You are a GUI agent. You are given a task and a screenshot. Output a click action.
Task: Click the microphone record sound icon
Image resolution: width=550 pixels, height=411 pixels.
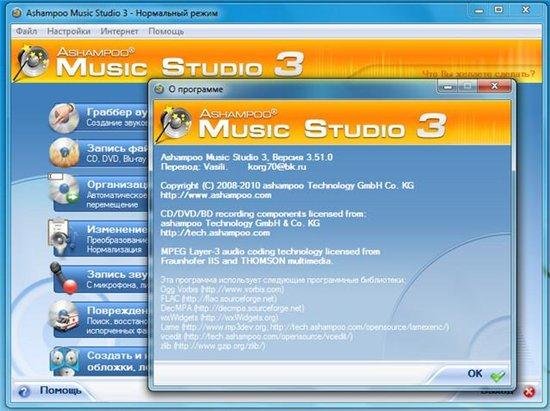pyautogui.click(x=63, y=277)
